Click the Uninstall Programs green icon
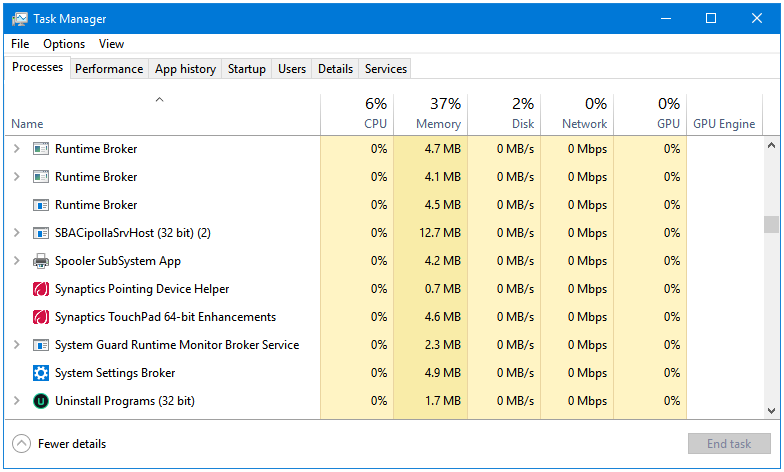Image resolution: width=784 pixels, height=472 pixels. click(x=41, y=401)
